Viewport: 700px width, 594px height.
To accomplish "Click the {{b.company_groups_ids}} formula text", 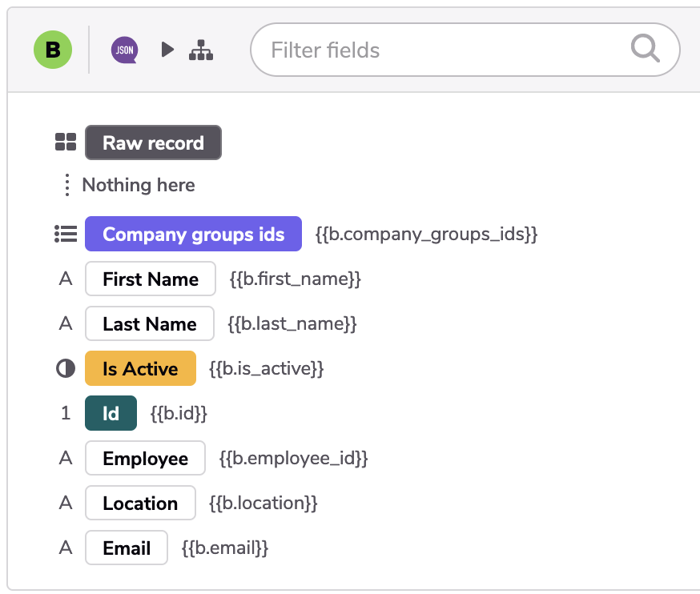I will click(426, 234).
